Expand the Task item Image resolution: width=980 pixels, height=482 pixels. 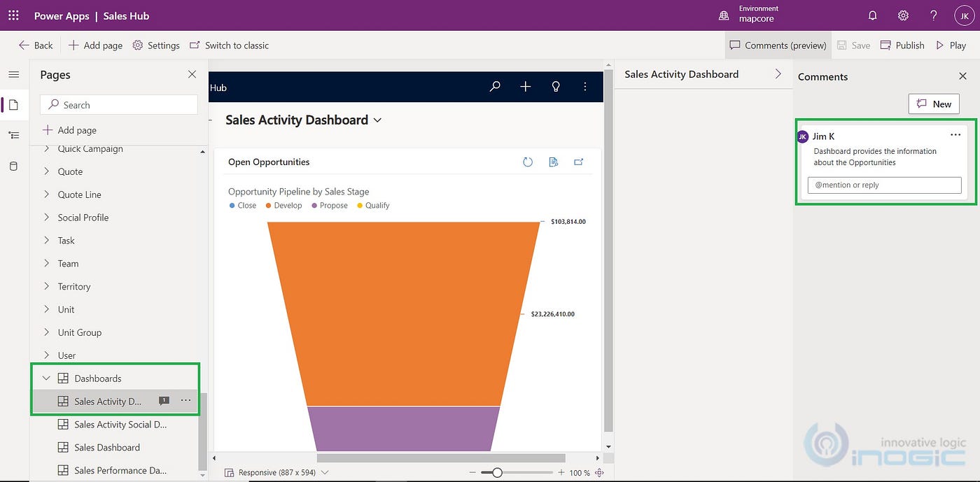47,241
